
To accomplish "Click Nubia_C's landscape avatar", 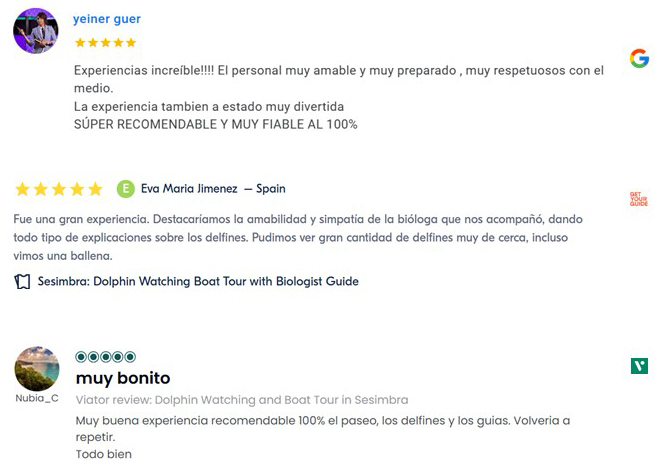I will [37, 369].
